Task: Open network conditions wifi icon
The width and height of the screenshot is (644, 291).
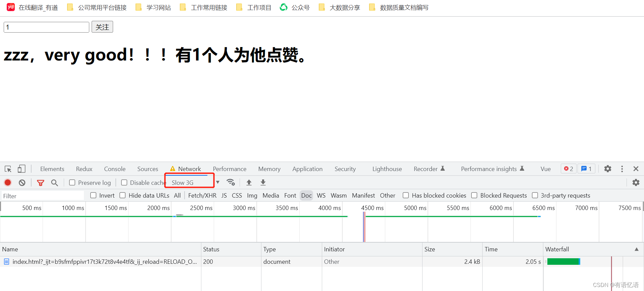Action: pos(231,182)
